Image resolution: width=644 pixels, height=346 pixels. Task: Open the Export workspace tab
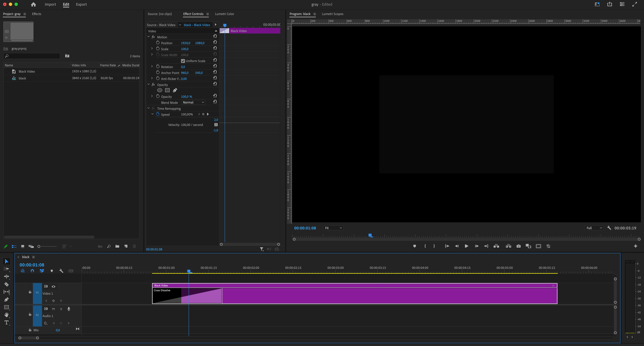[x=81, y=5]
